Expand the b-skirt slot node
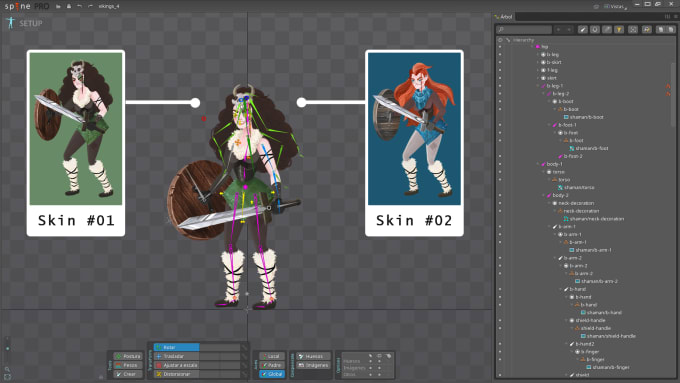Image resolution: width=680 pixels, height=383 pixels. (538, 62)
